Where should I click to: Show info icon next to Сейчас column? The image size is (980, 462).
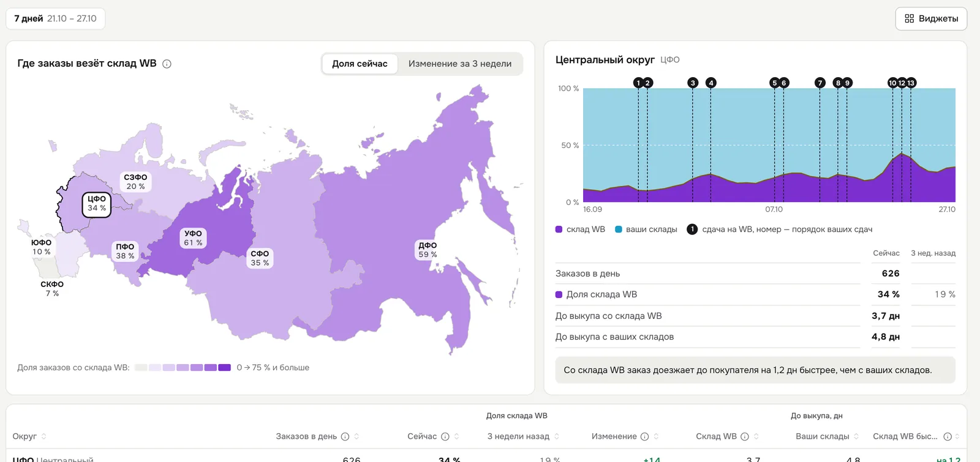(x=445, y=436)
